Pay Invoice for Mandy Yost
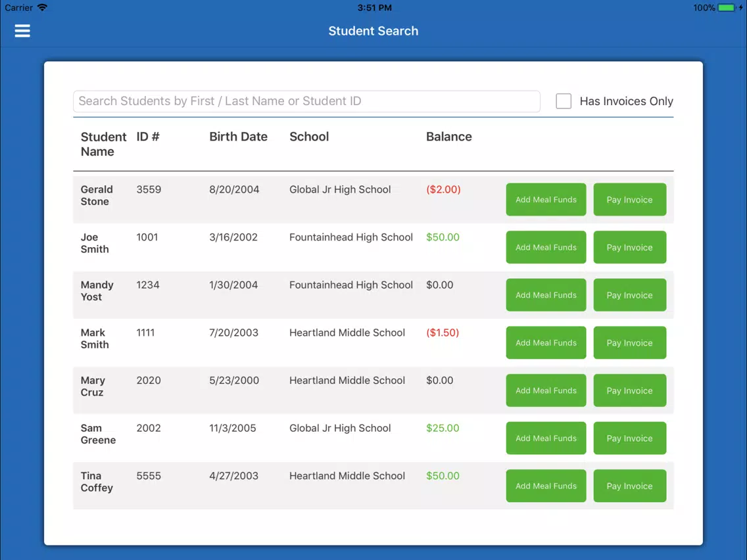Image resolution: width=747 pixels, height=560 pixels. [629, 294]
